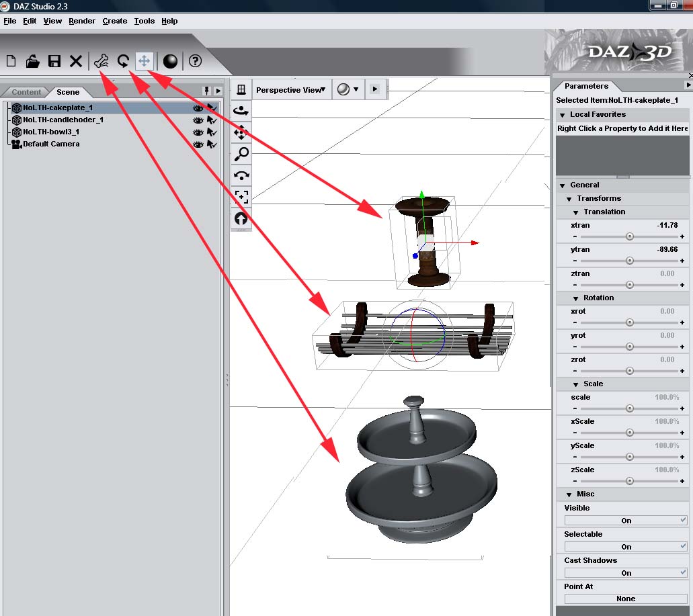Select the Default Camera icon in the tree
The height and width of the screenshot is (616, 693).
[x=17, y=144]
